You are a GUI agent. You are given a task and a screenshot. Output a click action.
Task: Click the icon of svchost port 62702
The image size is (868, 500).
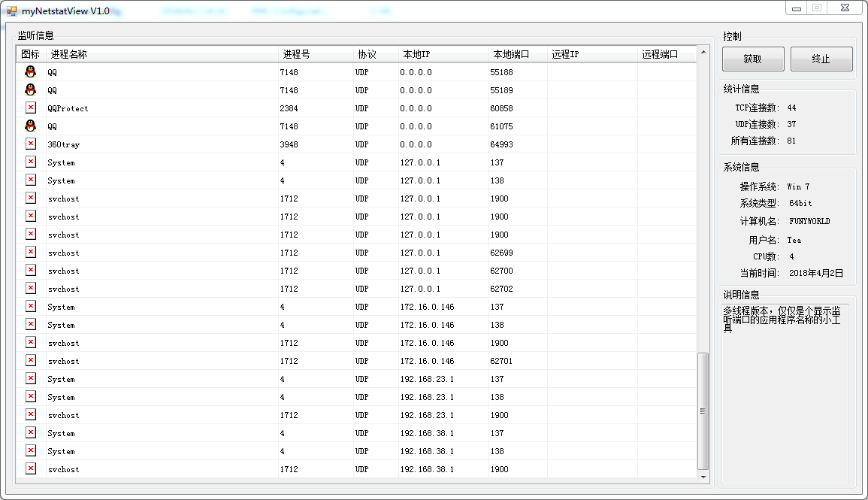pos(31,288)
